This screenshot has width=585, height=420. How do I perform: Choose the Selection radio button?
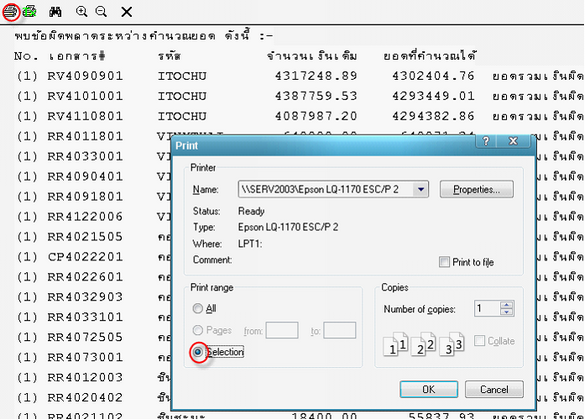[x=198, y=352]
